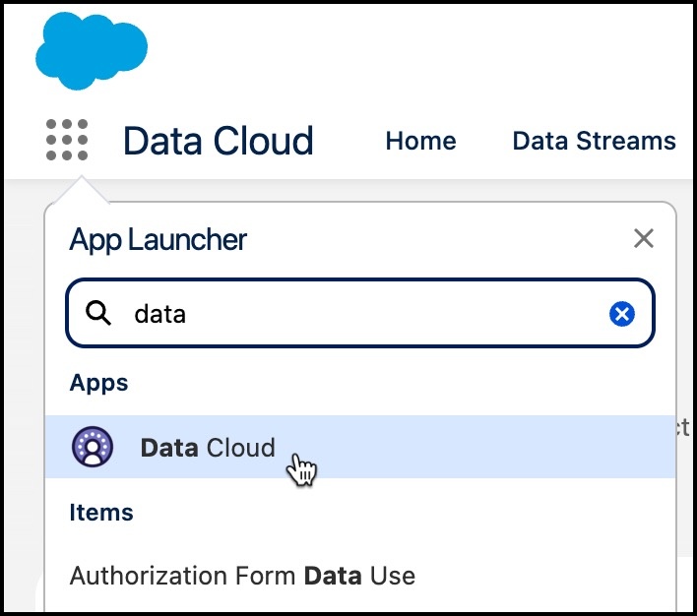Image resolution: width=697 pixels, height=616 pixels.
Task: Clear the search with the blue X icon
Action: pyautogui.click(x=622, y=314)
